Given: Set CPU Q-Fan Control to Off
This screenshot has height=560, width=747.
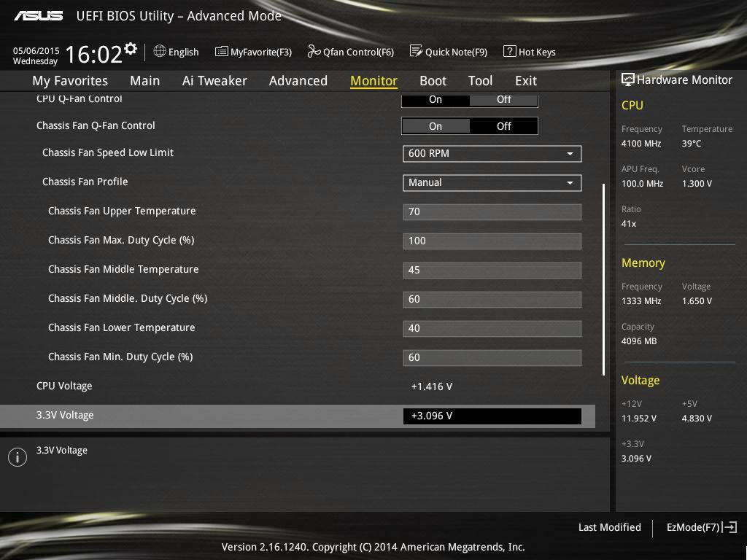Looking at the screenshot, I should tap(503, 99).
